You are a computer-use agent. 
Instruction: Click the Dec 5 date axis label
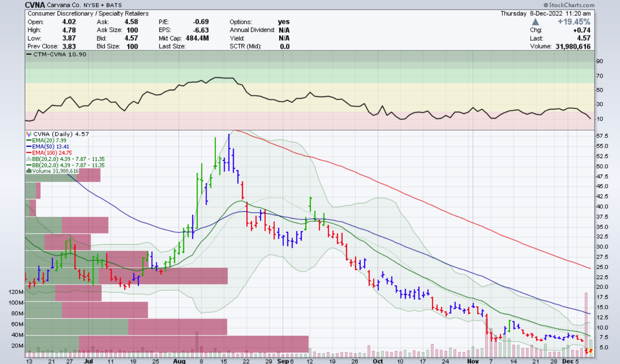tap(571, 360)
